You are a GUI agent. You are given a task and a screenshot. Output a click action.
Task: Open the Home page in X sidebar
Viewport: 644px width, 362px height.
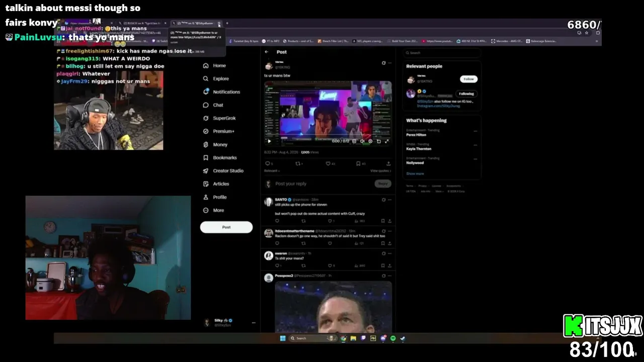214,65
